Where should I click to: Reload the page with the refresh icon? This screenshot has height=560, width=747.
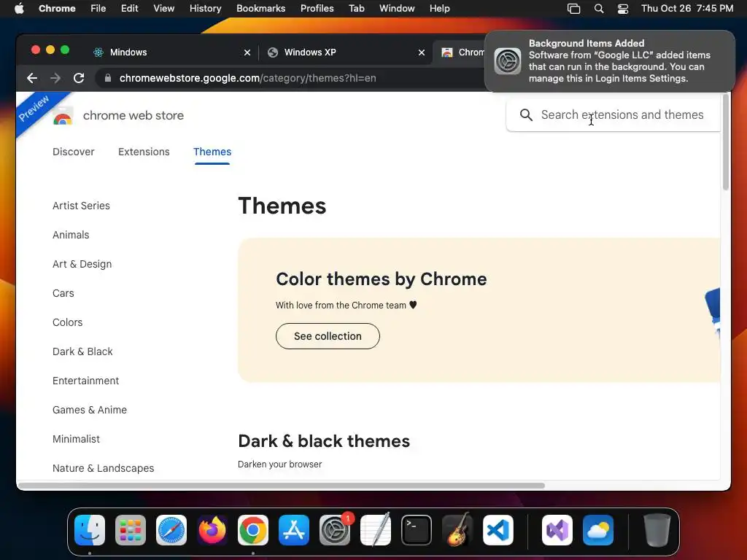(x=79, y=78)
